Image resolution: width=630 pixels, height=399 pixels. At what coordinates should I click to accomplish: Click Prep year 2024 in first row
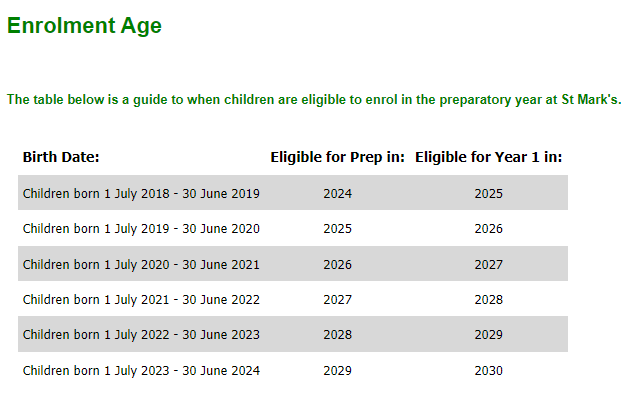(x=338, y=194)
